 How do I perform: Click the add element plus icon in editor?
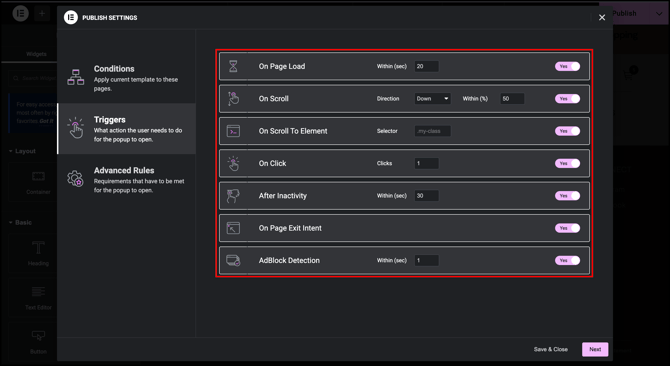point(42,14)
